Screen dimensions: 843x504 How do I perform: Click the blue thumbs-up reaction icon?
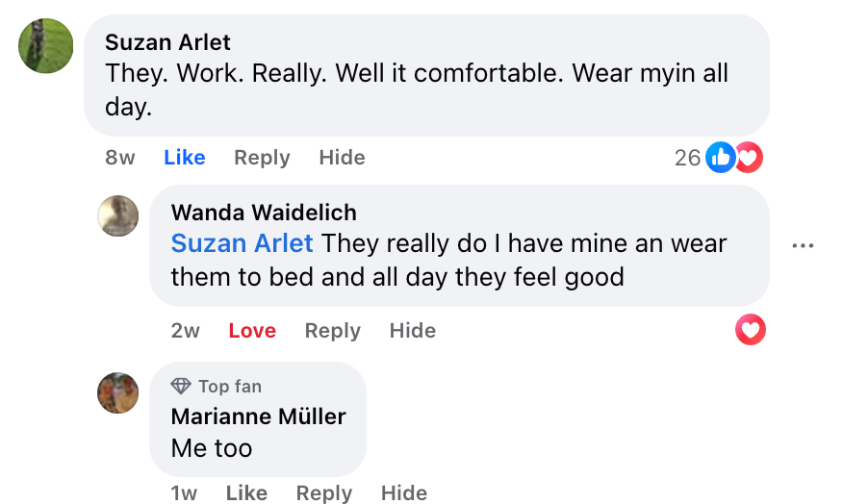click(721, 157)
